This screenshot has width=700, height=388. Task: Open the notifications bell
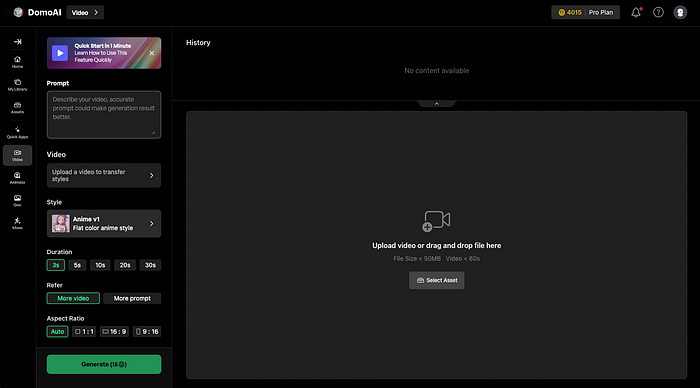point(636,13)
